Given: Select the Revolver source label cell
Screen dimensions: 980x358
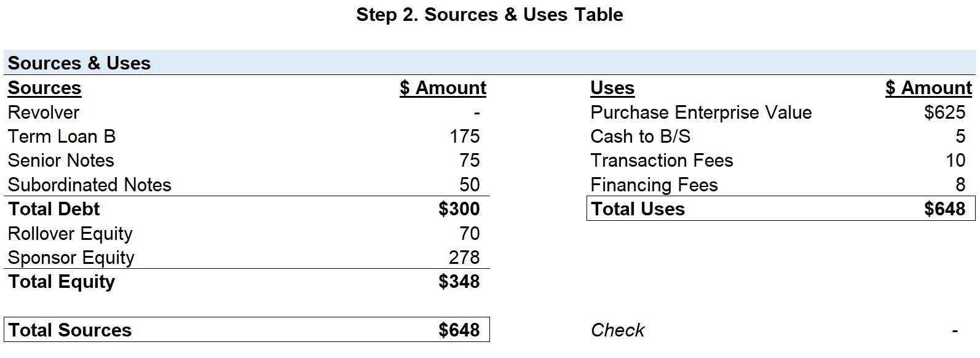Looking at the screenshot, I should point(44,113).
